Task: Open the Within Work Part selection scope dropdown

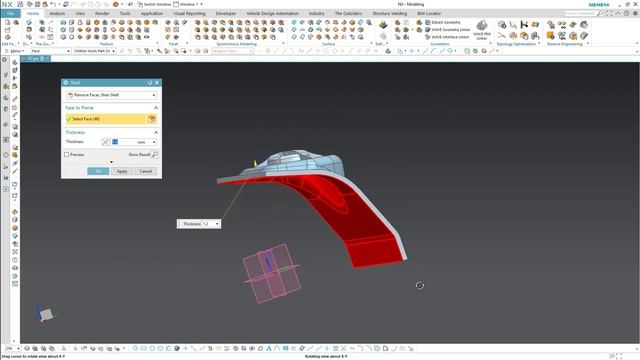Action: pos(95,51)
